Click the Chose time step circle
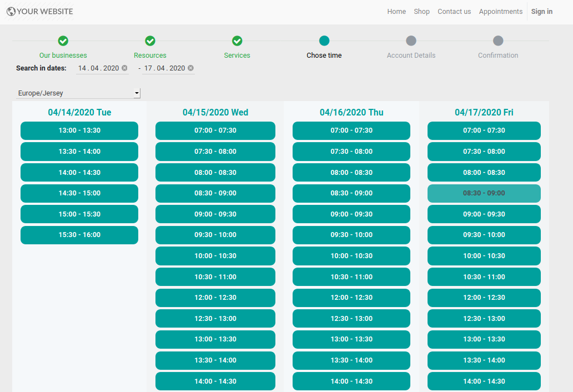The width and height of the screenshot is (573, 392). coord(324,41)
